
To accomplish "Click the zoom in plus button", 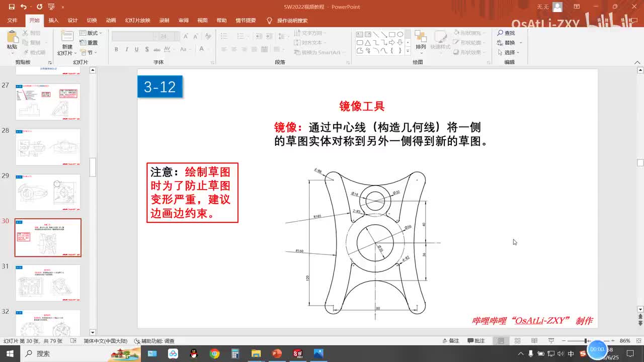I will click(612, 341).
